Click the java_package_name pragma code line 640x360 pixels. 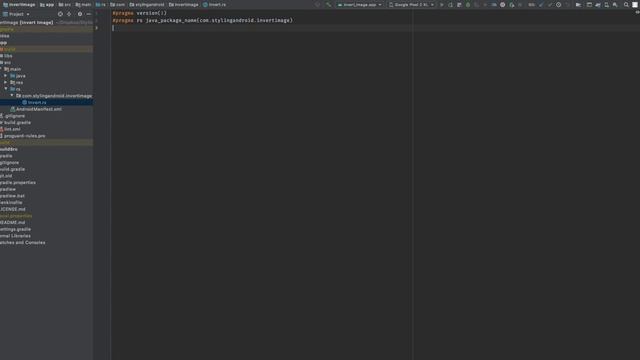point(202,20)
